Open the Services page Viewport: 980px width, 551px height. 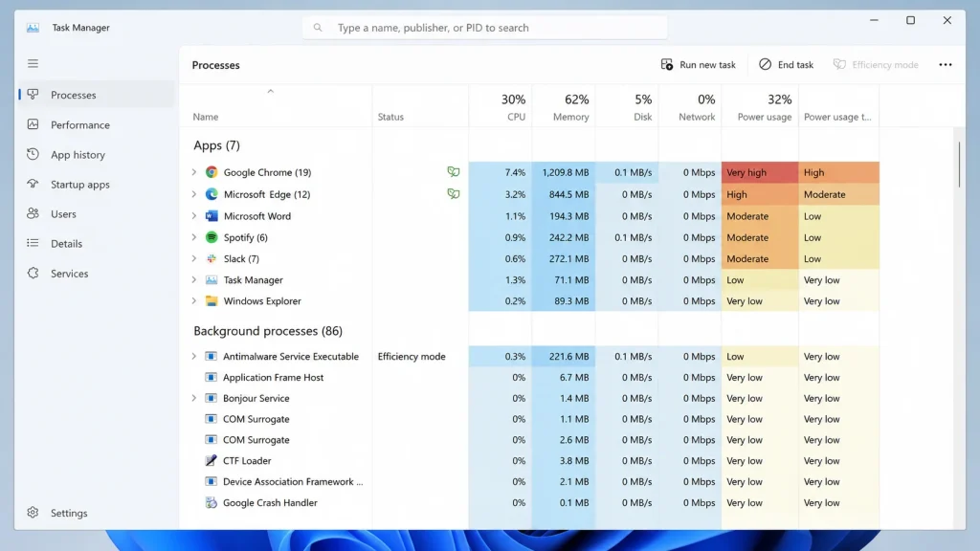[97, 273]
